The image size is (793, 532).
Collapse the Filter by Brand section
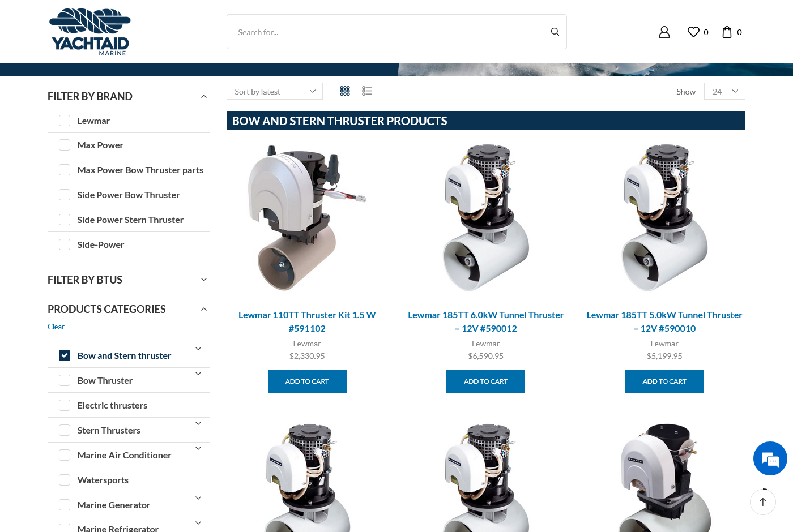(204, 97)
